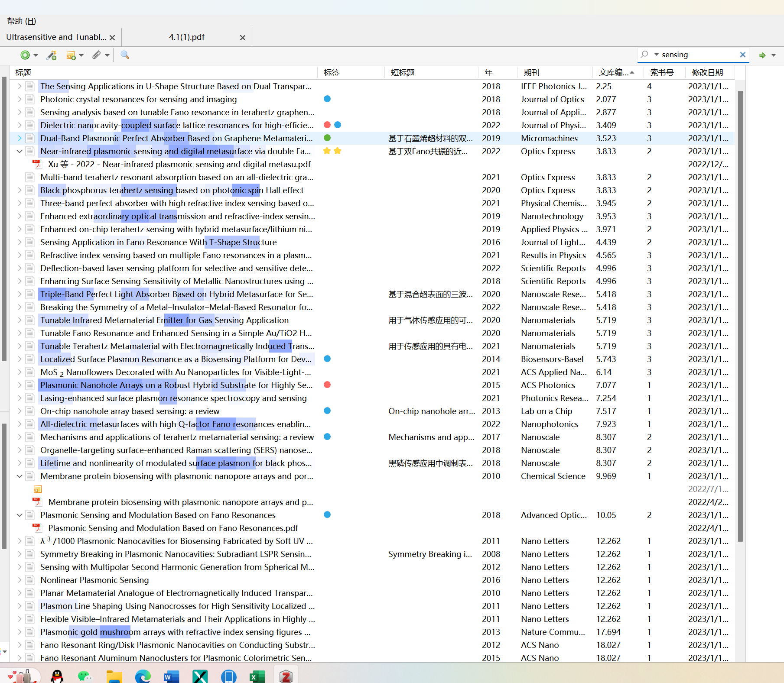784x683 pixels.
Task: Open Advanced Search via the magnifier icon
Action: point(125,55)
